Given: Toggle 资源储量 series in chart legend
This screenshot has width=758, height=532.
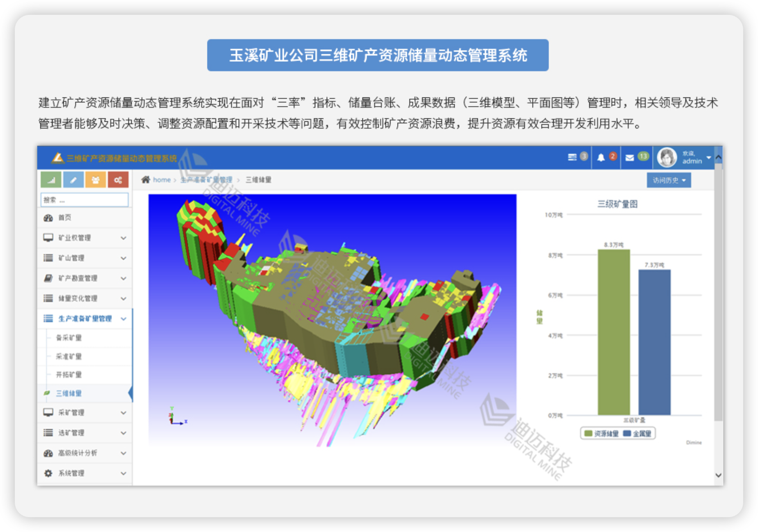Looking at the screenshot, I should coord(601,433).
